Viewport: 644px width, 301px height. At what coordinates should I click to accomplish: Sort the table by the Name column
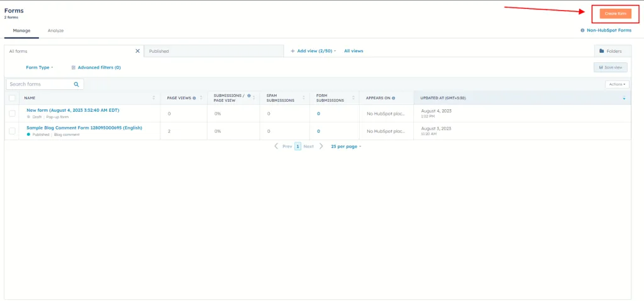[154, 98]
